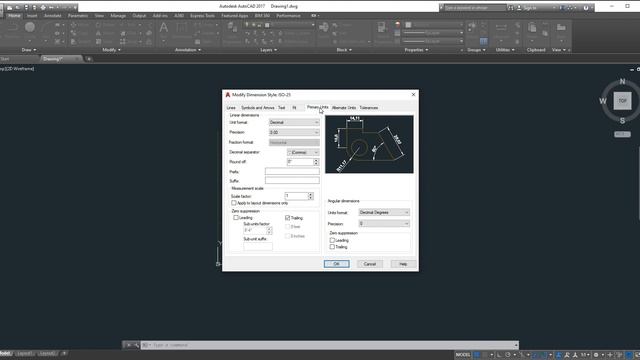640x360 pixels.
Task: Toggle Trailing under angular zero suppression
Action: click(332, 247)
